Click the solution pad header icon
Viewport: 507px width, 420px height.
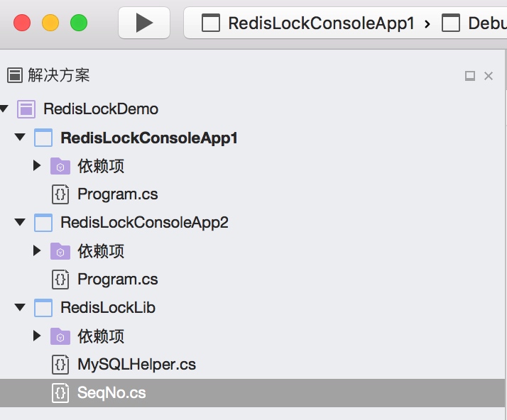coord(14,75)
